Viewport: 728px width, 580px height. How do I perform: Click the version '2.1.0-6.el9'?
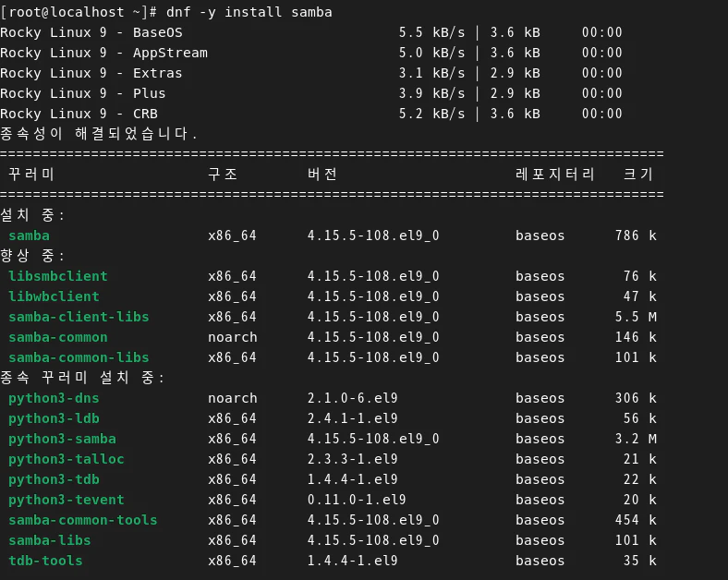coord(352,399)
